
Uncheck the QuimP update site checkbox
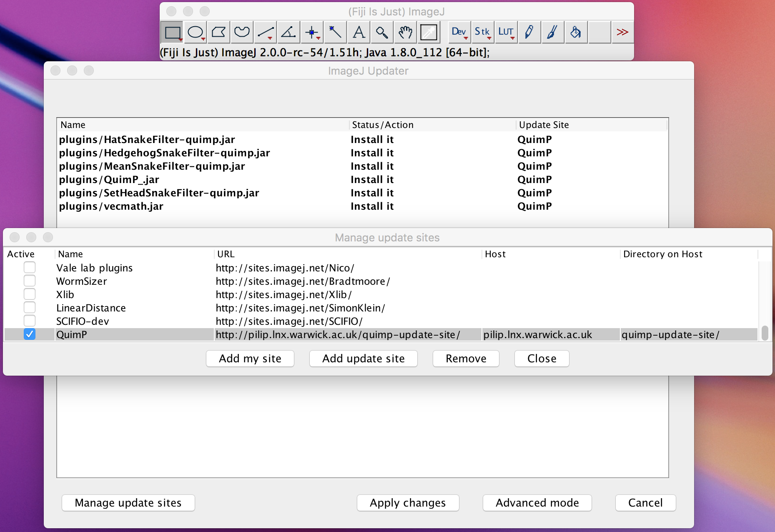[30, 334]
